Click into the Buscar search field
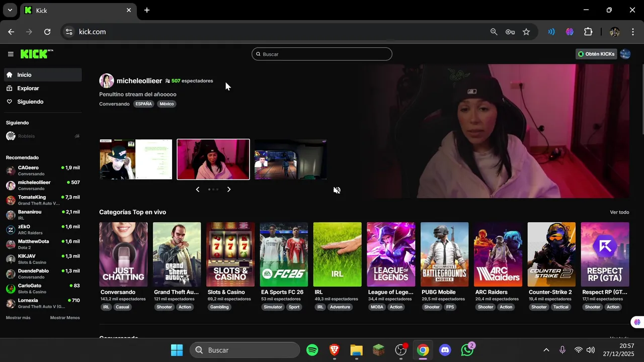The width and height of the screenshot is (644, 362). [x=322, y=54]
